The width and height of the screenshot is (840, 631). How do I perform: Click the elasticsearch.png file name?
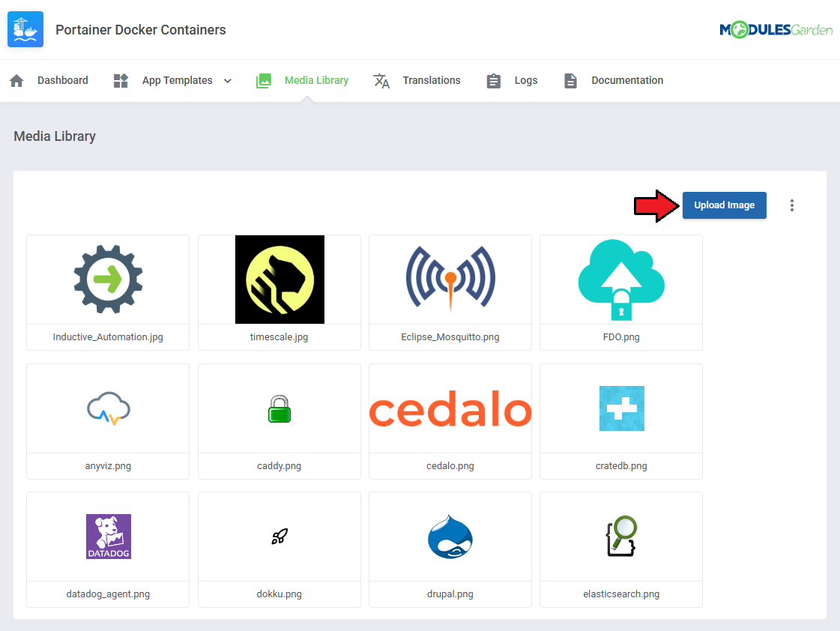click(x=621, y=594)
